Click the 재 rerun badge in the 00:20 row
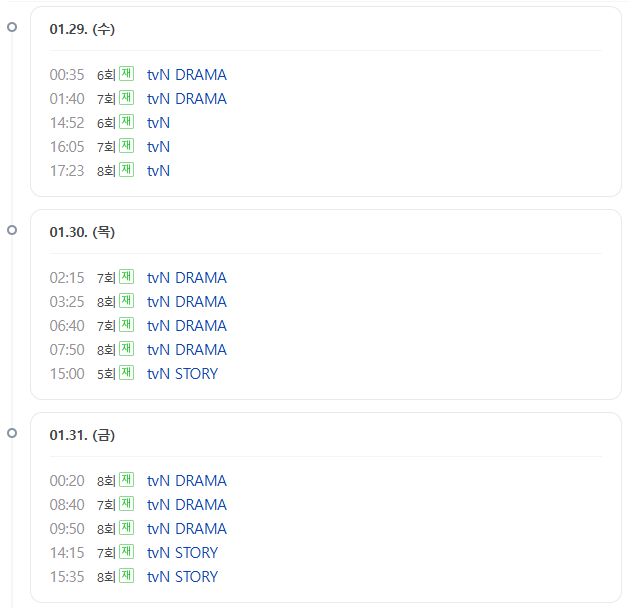Screen dimensions: 629x608 126,480
